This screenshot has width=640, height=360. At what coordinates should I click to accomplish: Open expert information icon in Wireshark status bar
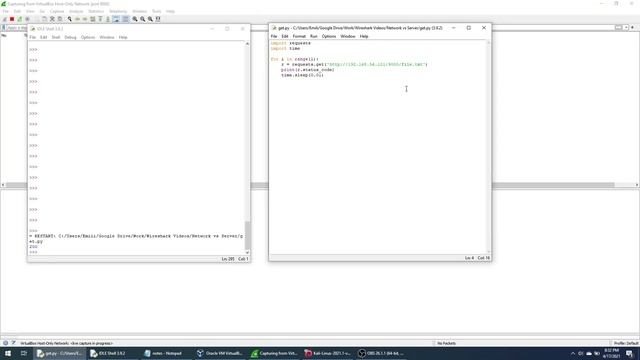(5, 343)
